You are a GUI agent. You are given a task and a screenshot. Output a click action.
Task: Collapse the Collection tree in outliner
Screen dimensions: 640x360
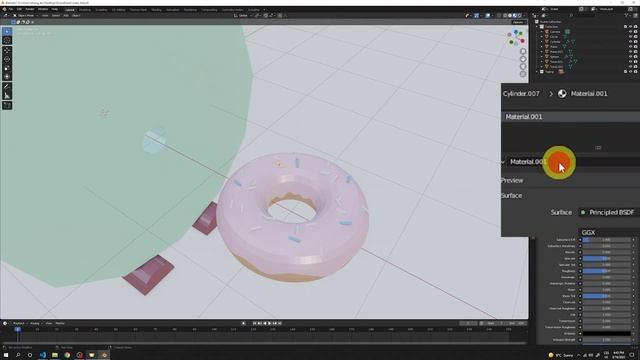[x=537, y=27]
